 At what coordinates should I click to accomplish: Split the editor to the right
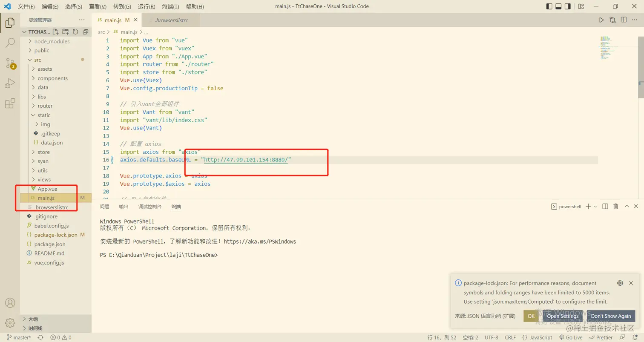pos(624,20)
